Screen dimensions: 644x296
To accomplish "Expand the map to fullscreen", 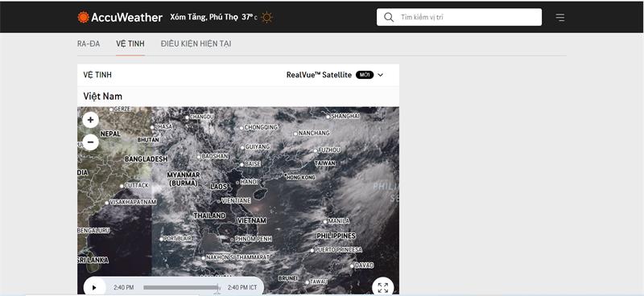I will pos(383,287).
